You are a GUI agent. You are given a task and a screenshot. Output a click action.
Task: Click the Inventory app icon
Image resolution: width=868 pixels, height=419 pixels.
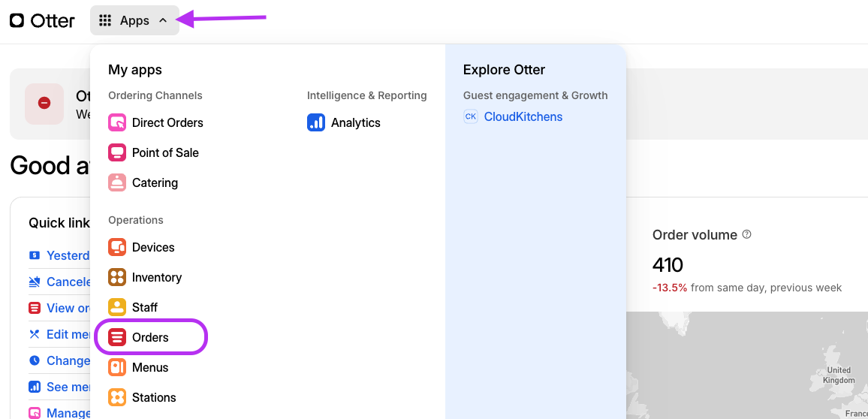tap(117, 277)
